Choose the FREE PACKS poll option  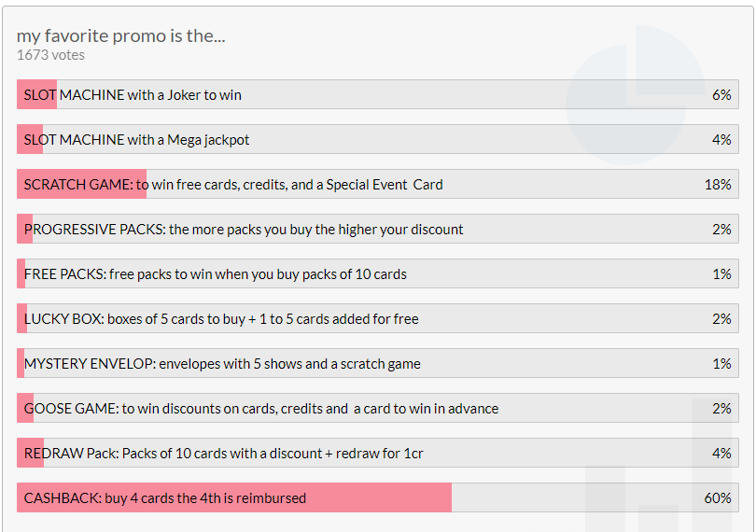(216, 274)
